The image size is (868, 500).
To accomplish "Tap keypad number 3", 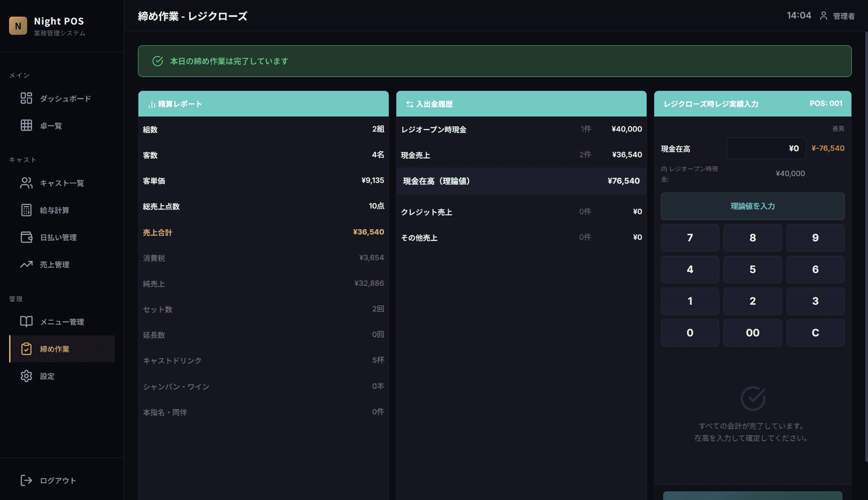I will pyautogui.click(x=815, y=301).
